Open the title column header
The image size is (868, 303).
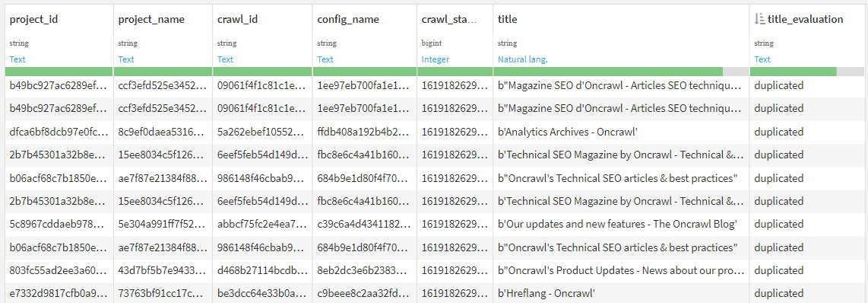pyautogui.click(x=508, y=19)
